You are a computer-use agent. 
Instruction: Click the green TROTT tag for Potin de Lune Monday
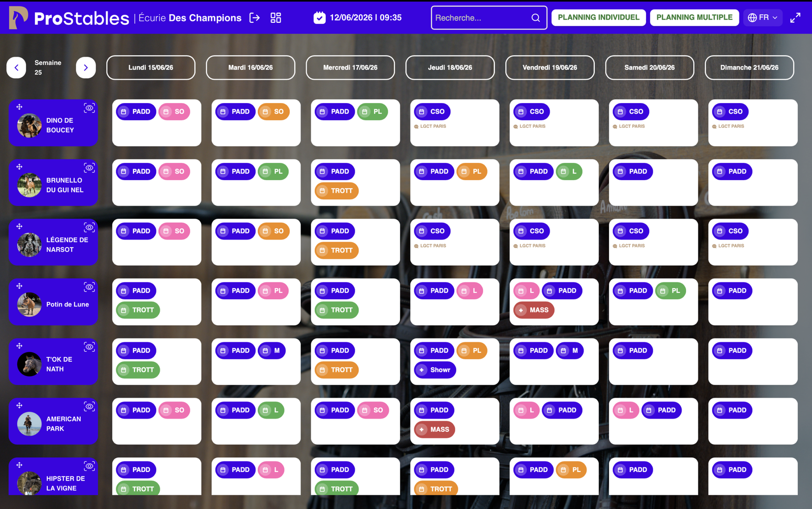[x=138, y=310]
